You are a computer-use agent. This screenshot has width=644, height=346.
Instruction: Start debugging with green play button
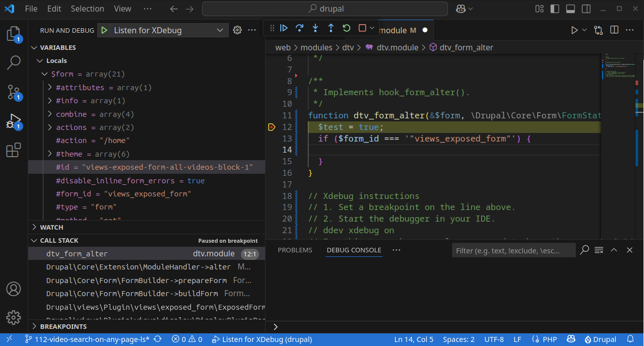(104, 30)
